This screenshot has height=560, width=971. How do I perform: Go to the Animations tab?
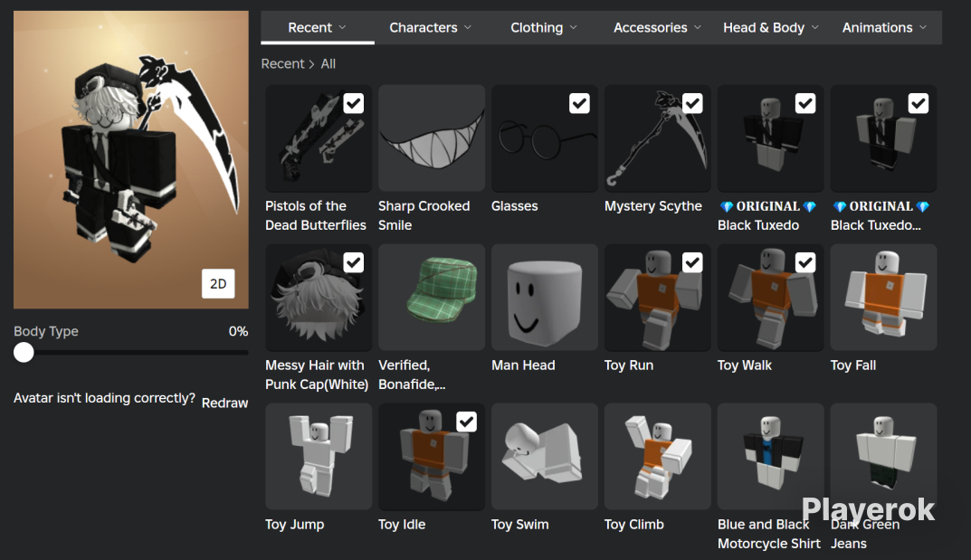click(884, 27)
